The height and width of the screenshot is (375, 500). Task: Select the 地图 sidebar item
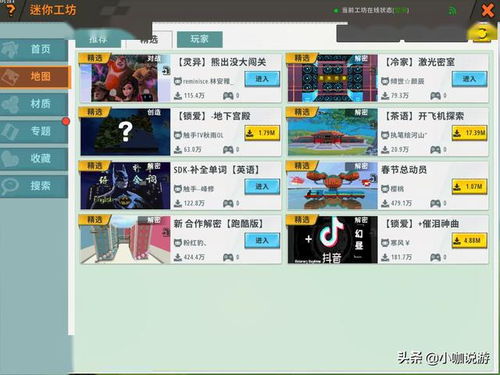(35, 77)
